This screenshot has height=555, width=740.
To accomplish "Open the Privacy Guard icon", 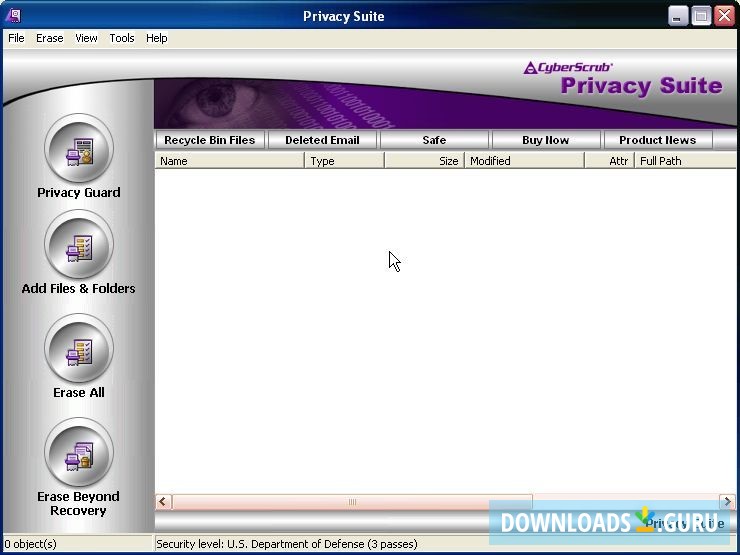I will coord(79,148).
